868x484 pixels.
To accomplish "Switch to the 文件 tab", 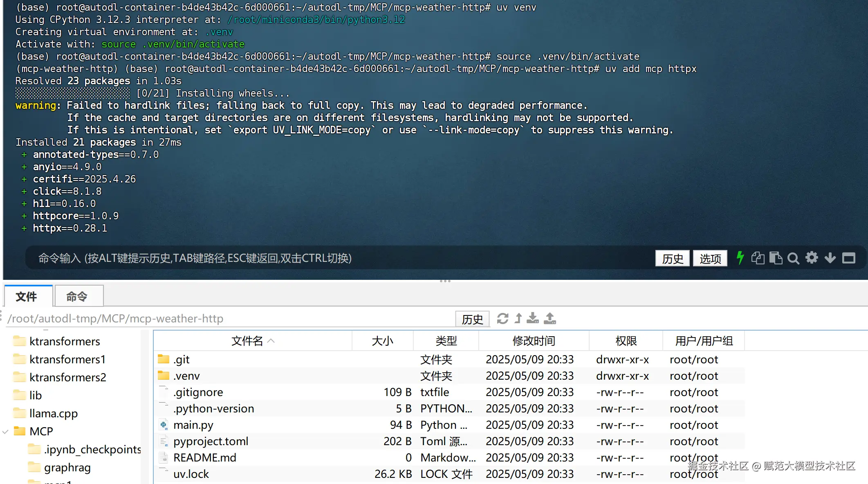I will (x=27, y=296).
